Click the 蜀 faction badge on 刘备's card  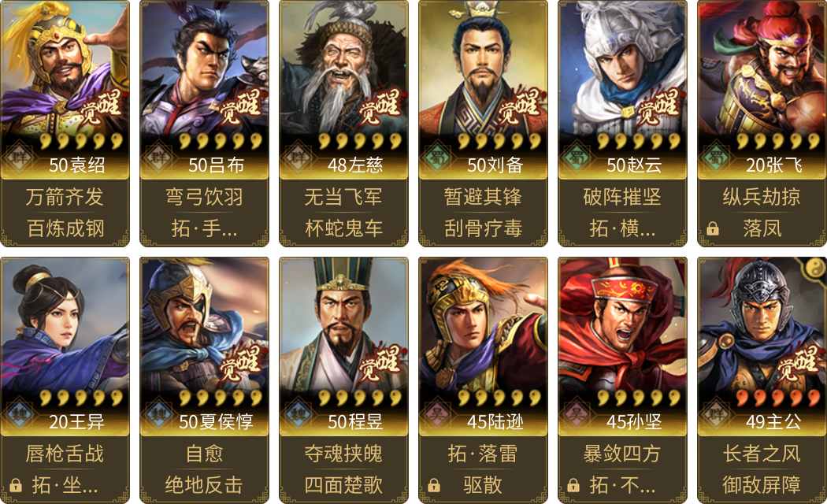(437, 157)
